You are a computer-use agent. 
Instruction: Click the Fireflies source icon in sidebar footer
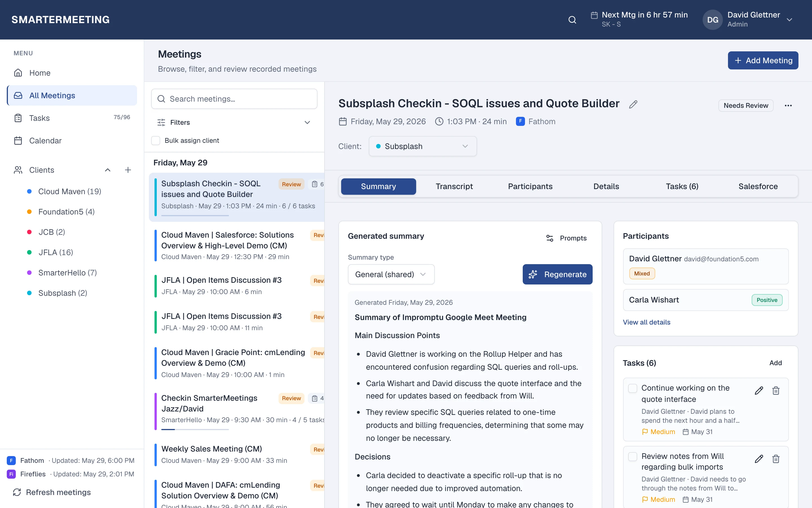(x=11, y=474)
